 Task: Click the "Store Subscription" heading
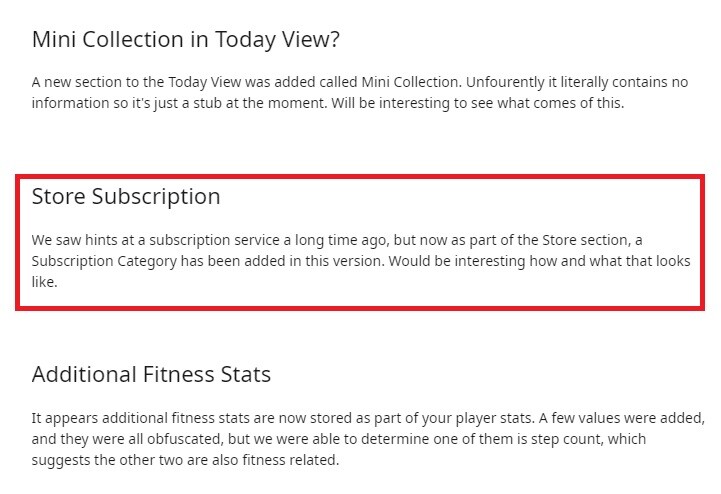[x=126, y=197]
